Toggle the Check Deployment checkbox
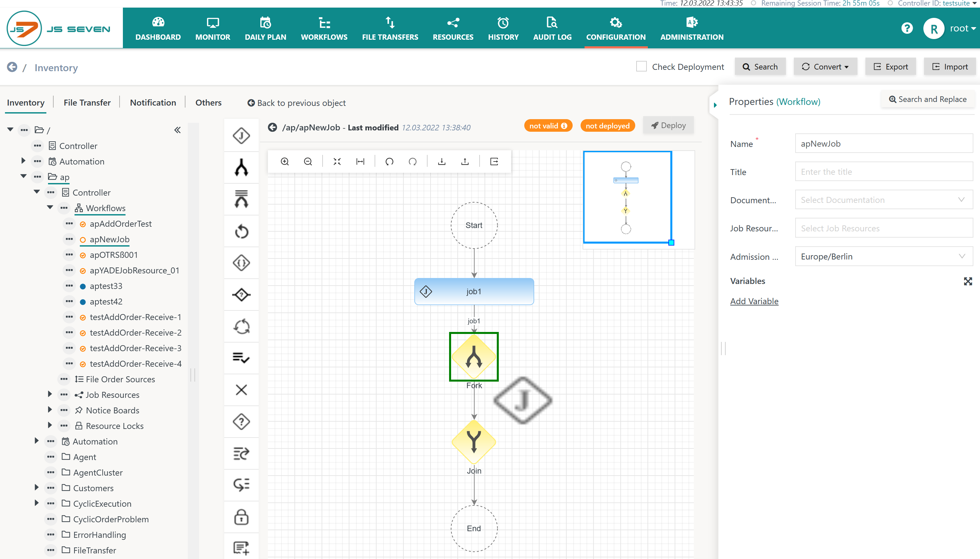 pos(641,67)
